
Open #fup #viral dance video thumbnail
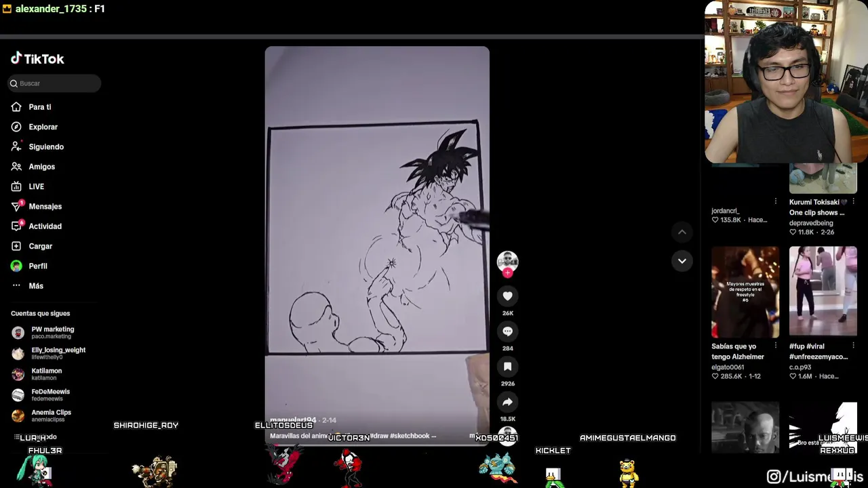823,291
